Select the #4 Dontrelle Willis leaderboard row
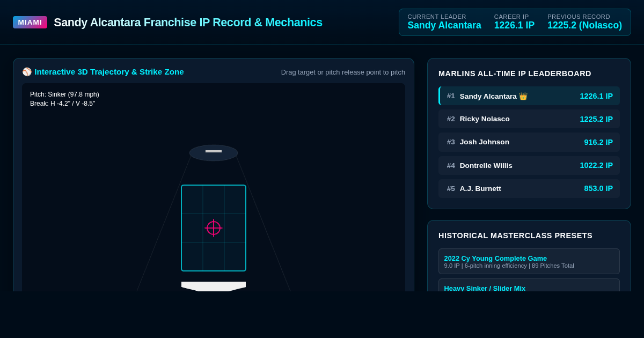The image size is (644, 338). tap(529, 165)
